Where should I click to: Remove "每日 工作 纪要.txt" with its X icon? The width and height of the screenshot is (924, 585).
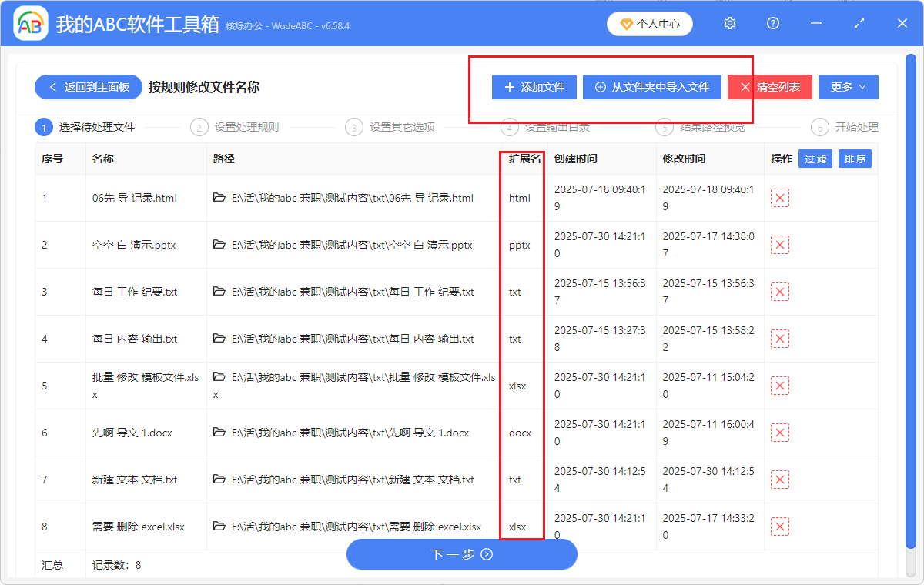click(780, 292)
